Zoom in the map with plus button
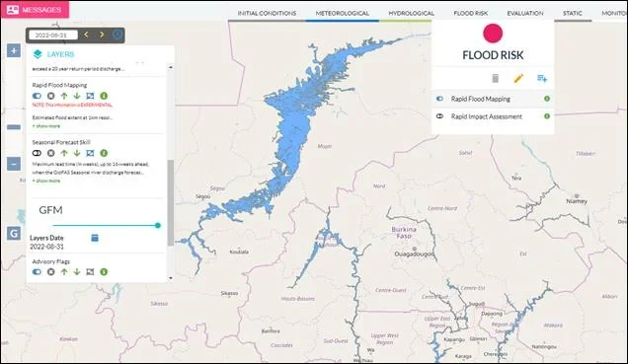 tap(14, 50)
